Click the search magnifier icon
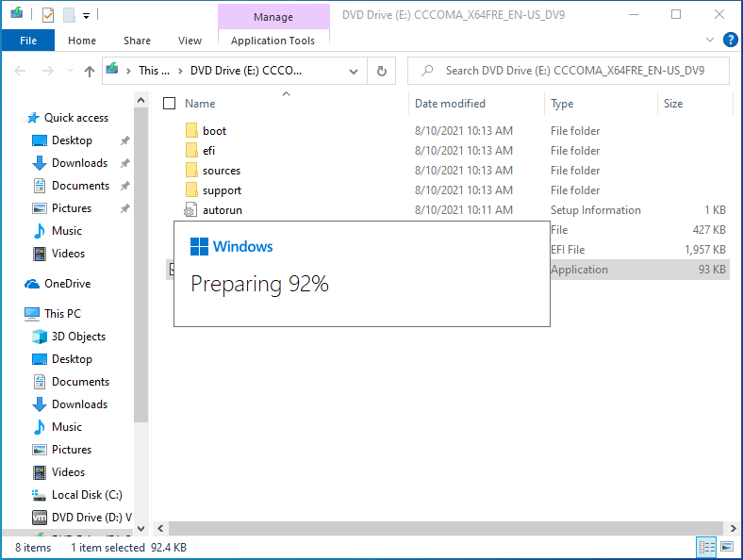This screenshot has height=560, width=743. [x=427, y=71]
